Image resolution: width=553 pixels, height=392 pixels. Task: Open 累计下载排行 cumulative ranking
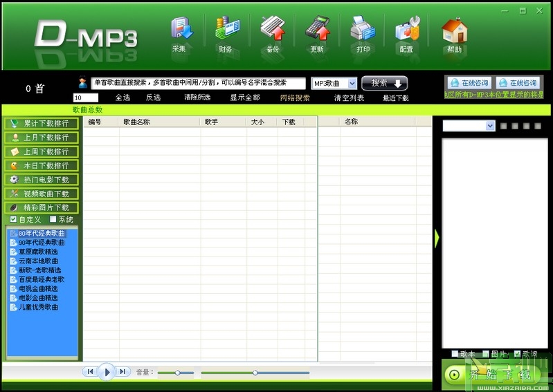tap(42, 123)
